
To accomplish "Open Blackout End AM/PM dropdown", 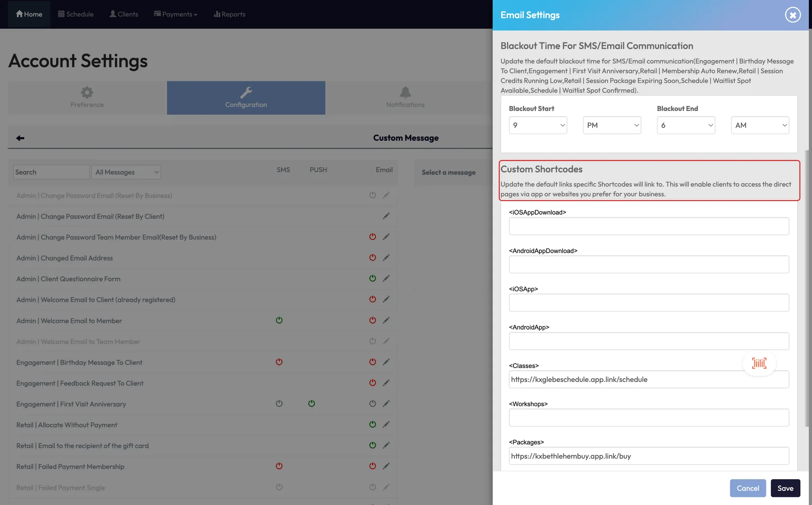I will pos(760,125).
